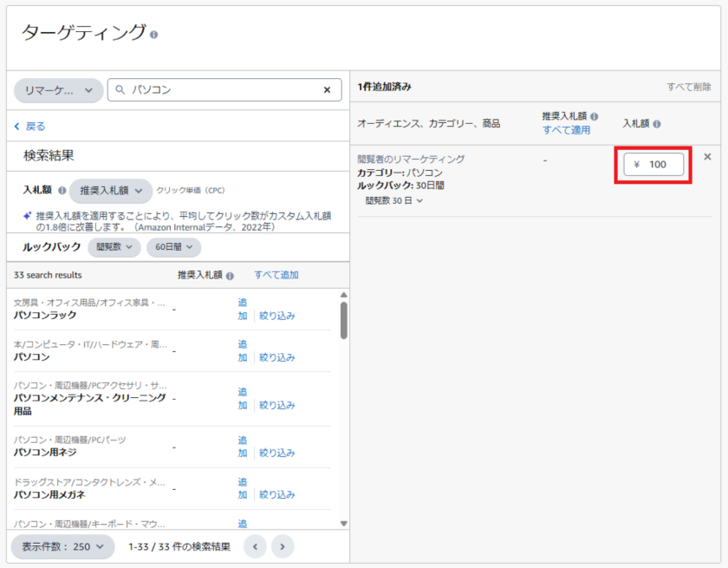Viewport: 728px width, 568px height.
Task: Open the 推奨入札額 bid type dropdown
Action: click(x=111, y=190)
